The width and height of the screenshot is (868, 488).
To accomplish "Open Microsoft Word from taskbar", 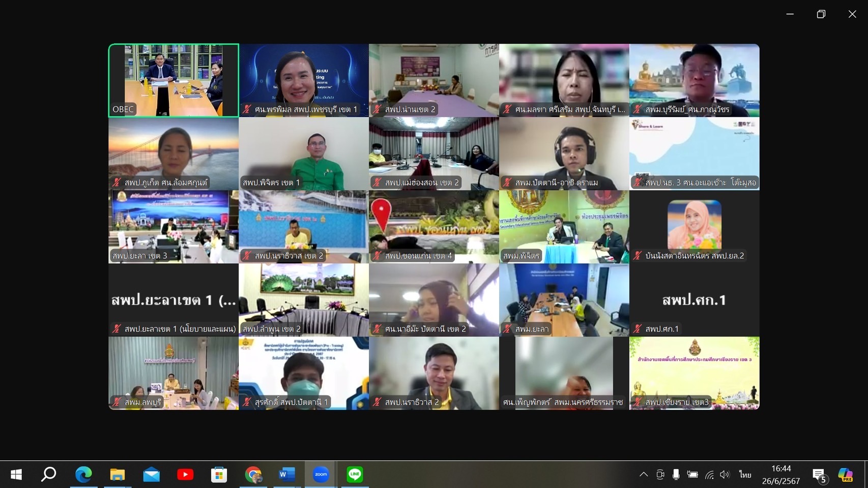I will [x=286, y=475].
